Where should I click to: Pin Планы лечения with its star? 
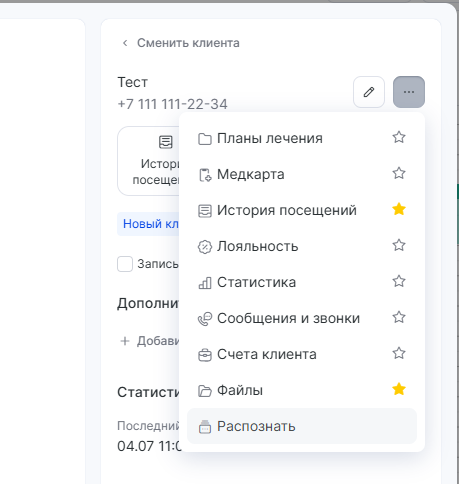tap(399, 137)
